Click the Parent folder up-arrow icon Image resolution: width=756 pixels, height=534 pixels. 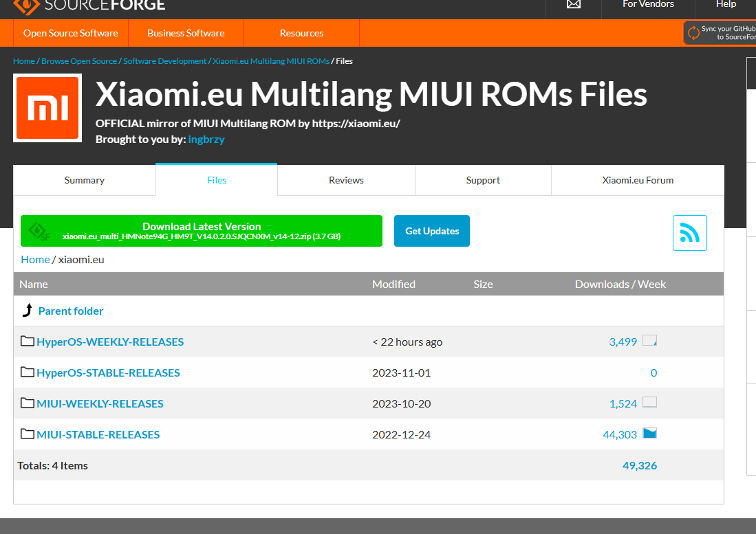tap(28, 310)
